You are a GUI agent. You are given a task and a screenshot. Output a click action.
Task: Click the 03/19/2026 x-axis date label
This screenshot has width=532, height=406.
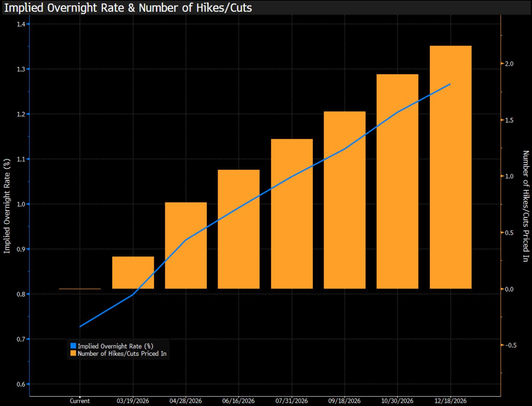click(133, 401)
